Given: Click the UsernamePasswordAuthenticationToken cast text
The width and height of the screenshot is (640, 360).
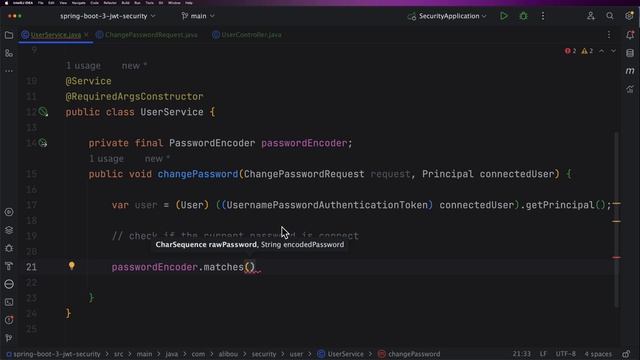Looking at the screenshot, I should coord(327,205).
